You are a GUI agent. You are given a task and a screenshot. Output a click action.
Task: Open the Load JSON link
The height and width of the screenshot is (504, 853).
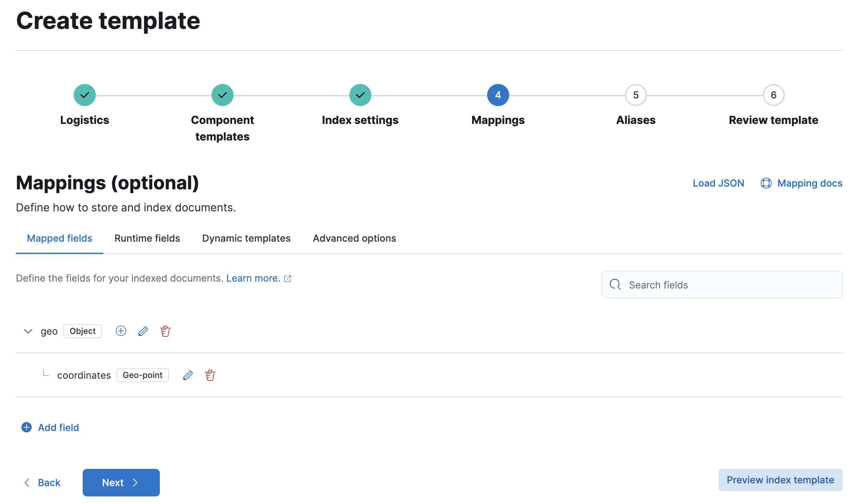coord(718,183)
